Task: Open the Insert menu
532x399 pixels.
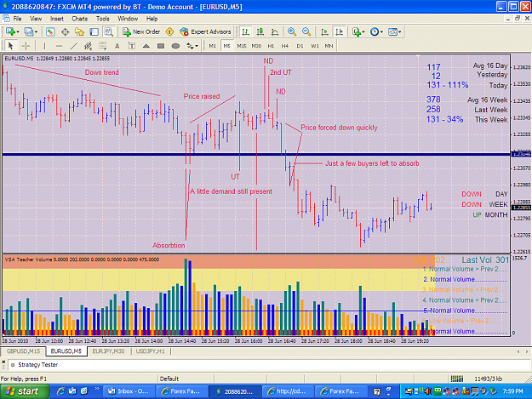Action: coord(57,19)
